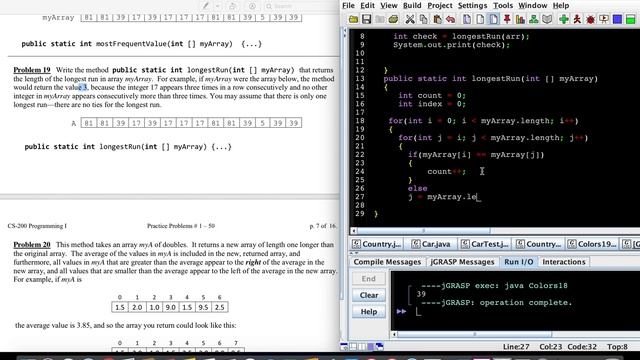The image size is (640, 360).
Task: Click the "Line:27" status bar entry
Action: pos(516,347)
